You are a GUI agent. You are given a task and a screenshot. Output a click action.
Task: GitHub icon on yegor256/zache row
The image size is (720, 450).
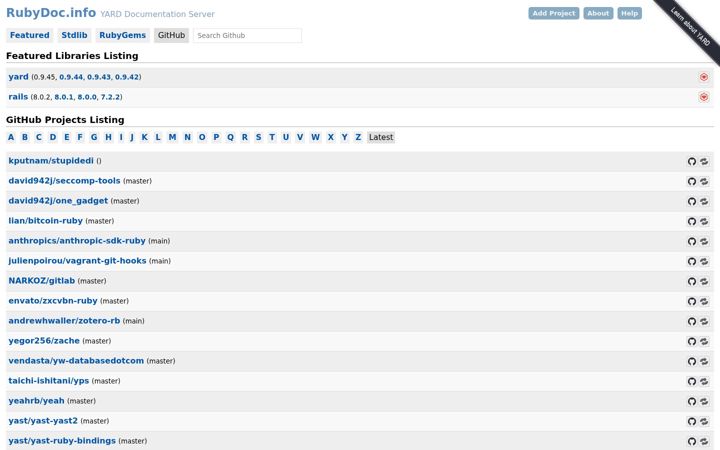click(x=692, y=341)
